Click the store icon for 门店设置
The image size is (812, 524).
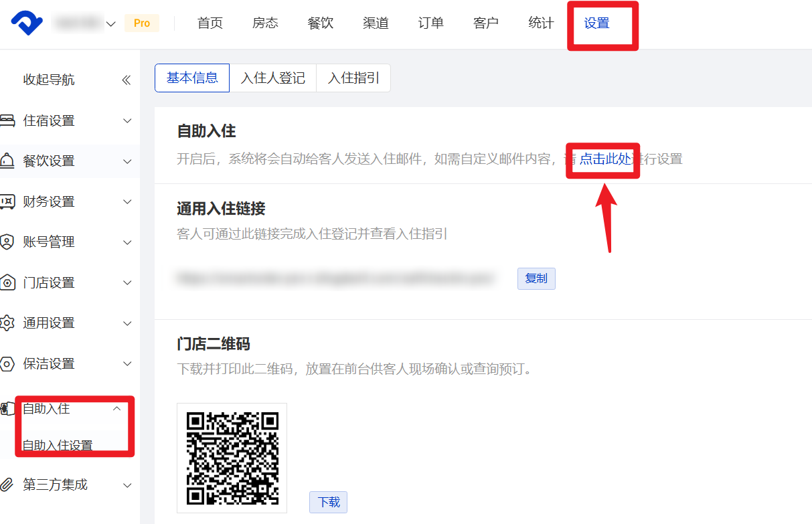pyautogui.click(x=7, y=283)
